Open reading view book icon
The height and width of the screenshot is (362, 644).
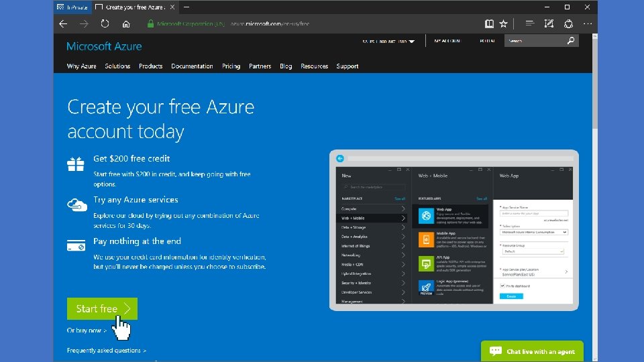(489, 24)
